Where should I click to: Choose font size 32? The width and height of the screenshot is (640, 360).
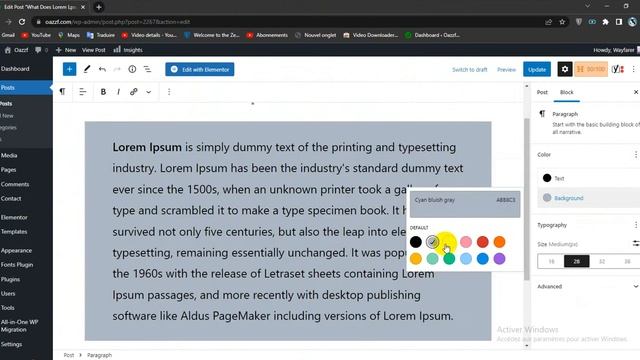[x=602, y=261]
